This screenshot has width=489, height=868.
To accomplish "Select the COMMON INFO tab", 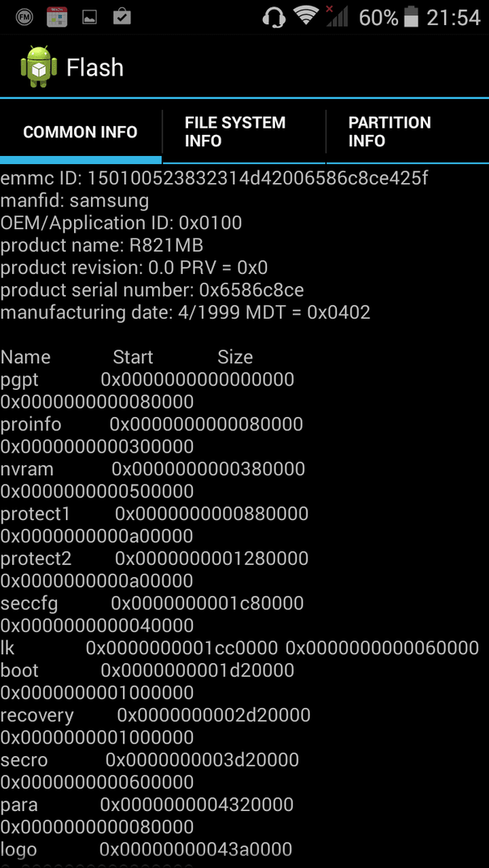I will point(80,132).
